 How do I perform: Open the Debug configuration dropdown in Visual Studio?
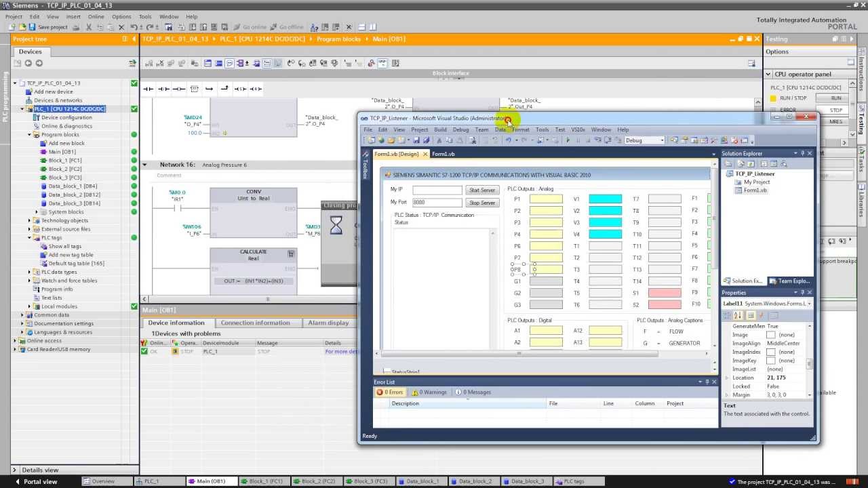663,140
